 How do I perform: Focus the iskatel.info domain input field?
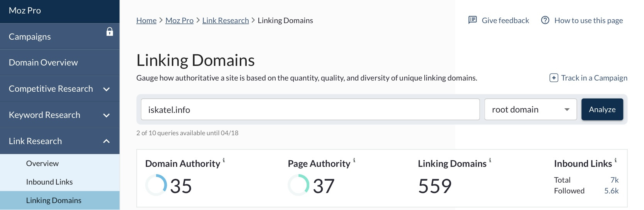tap(310, 109)
